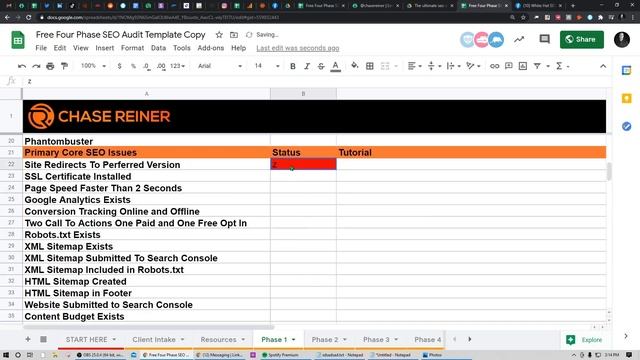Toggle bold formatting

293,66
